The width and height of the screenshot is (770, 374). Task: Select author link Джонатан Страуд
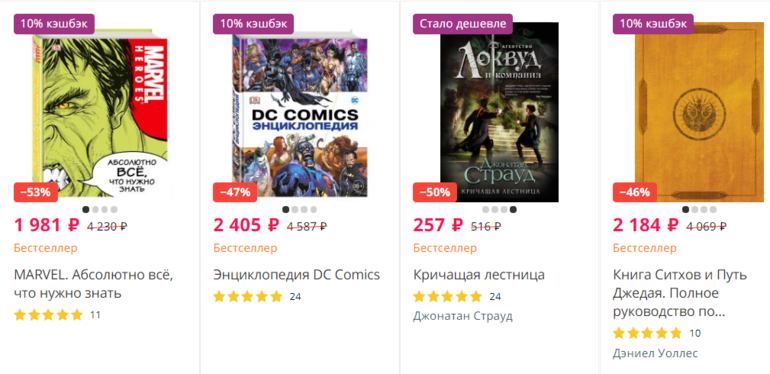tap(463, 316)
